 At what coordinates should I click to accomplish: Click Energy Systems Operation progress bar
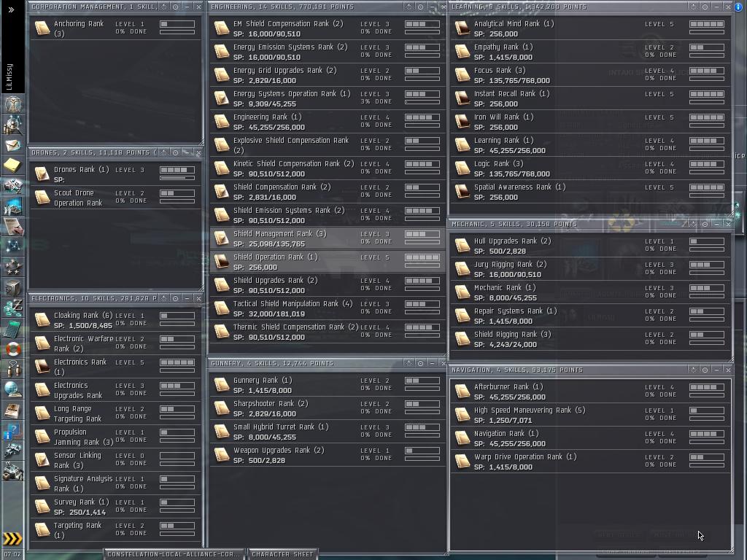[422, 102]
